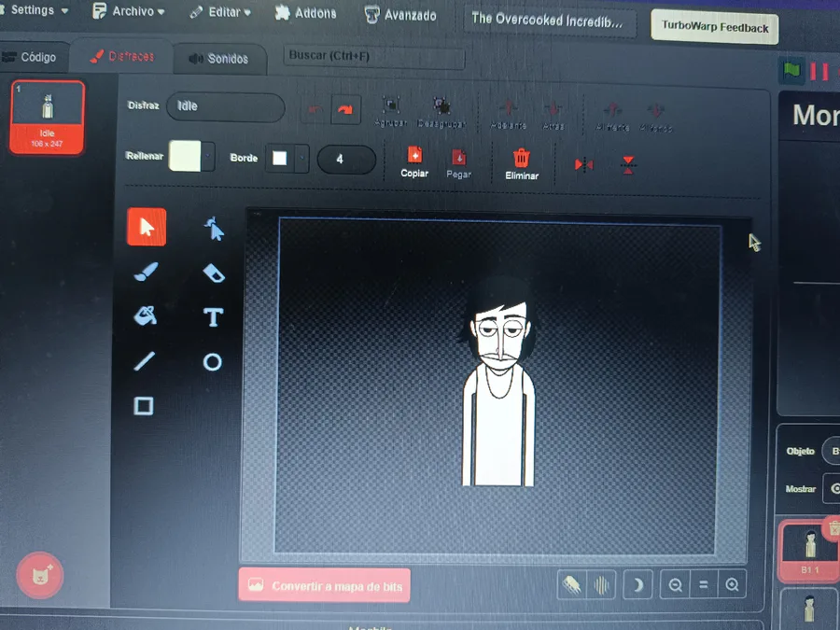Open the Addons menu item
The width and height of the screenshot is (840, 630).
pos(306,13)
